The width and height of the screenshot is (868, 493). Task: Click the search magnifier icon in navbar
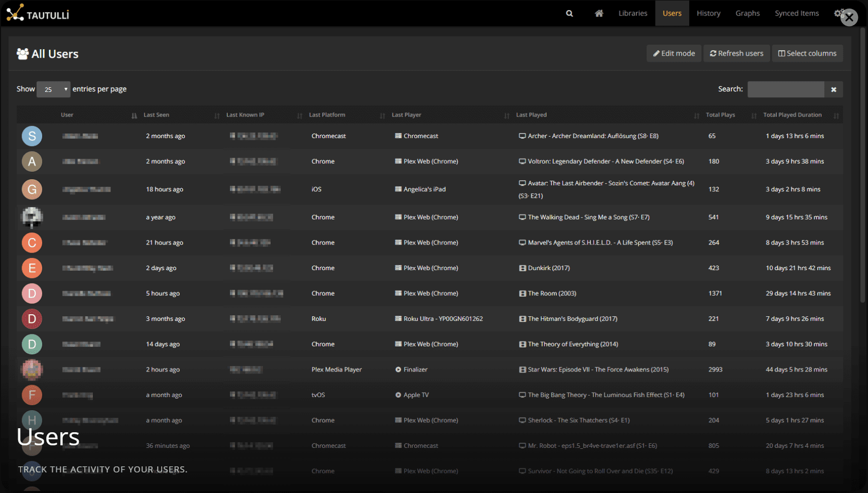(x=569, y=14)
